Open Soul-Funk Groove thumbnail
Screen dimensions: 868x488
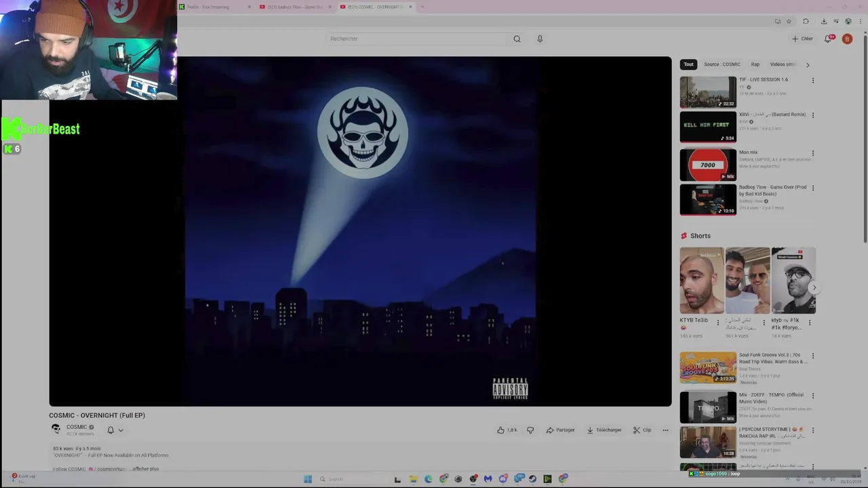point(708,367)
